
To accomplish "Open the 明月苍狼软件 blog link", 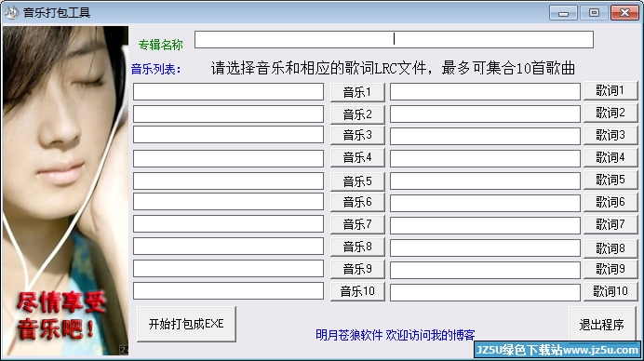I will [x=396, y=335].
